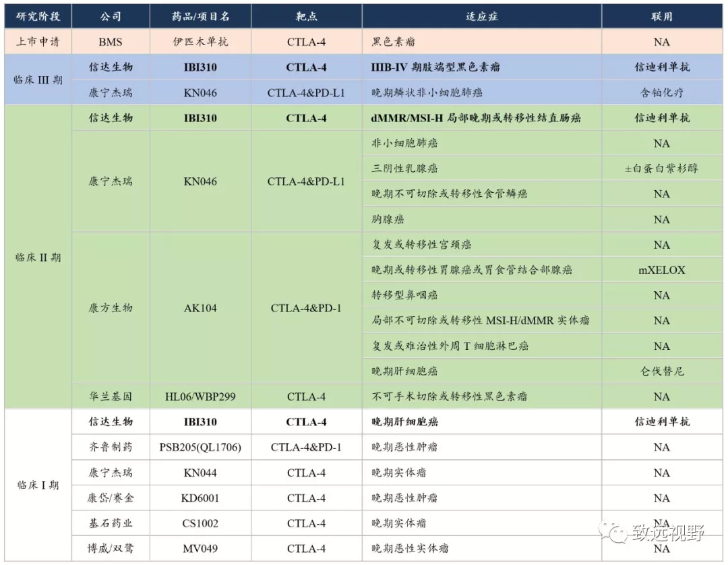This screenshot has width=728, height=565.
Task: Click the dMMR/MSI-H 局部晚期或转移性结直肠癌 cell
Action: point(482,118)
